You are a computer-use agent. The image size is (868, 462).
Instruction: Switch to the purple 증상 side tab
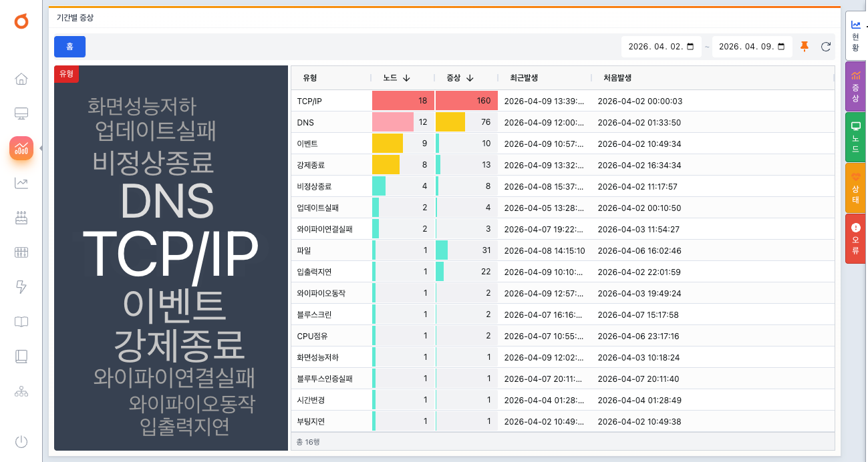click(855, 87)
